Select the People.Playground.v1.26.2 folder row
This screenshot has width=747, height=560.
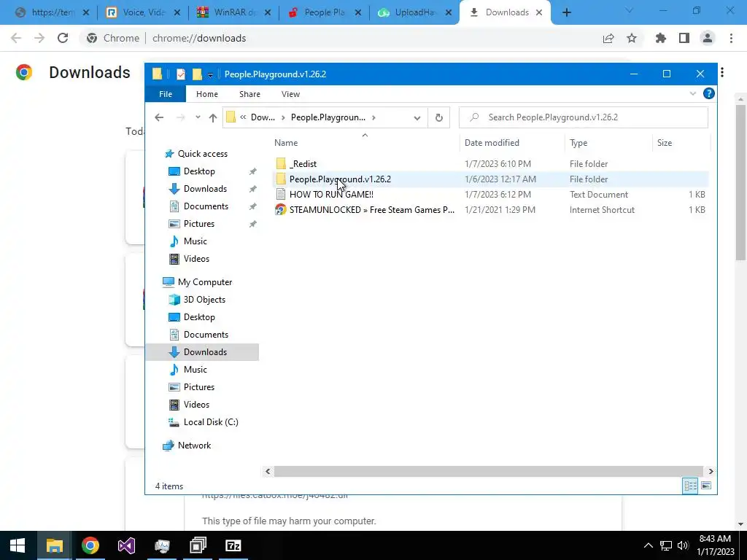pos(491,179)
